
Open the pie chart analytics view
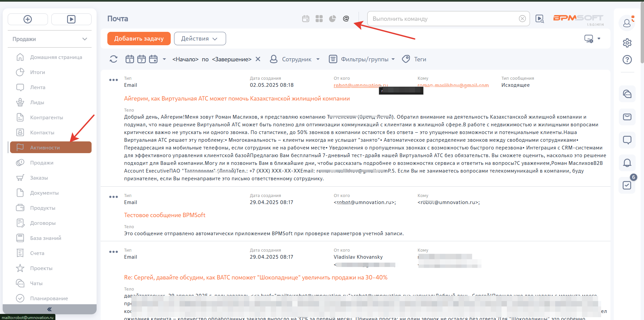332,19
